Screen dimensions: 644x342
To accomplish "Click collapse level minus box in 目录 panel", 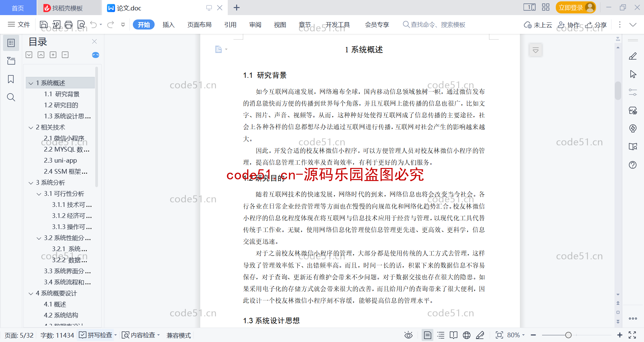I will [x=65, y=55].
